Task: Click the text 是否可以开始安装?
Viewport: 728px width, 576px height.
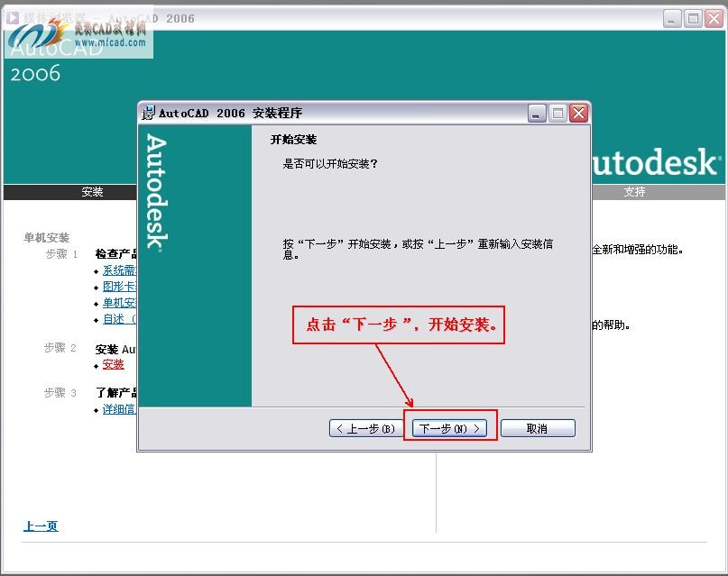Action: tap(330, 164)
